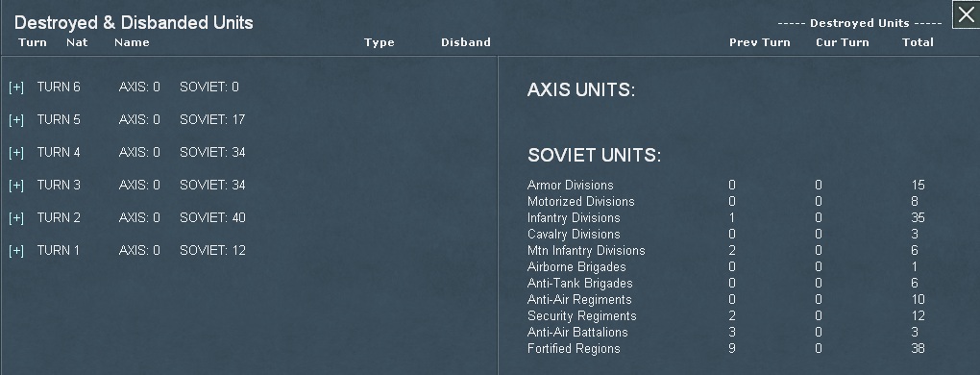Click the Infantry Divisions total 35
Viewport: 980px width, 375px height.
918,217
